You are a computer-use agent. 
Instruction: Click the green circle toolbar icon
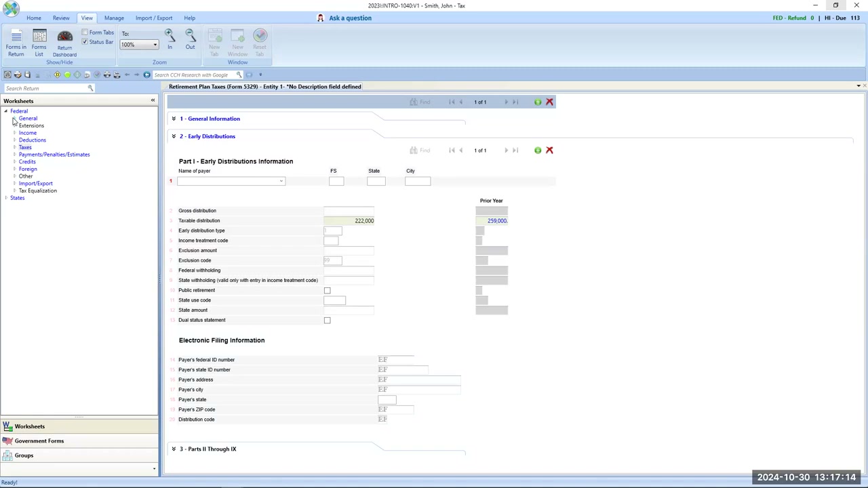(x=67, y=75)
